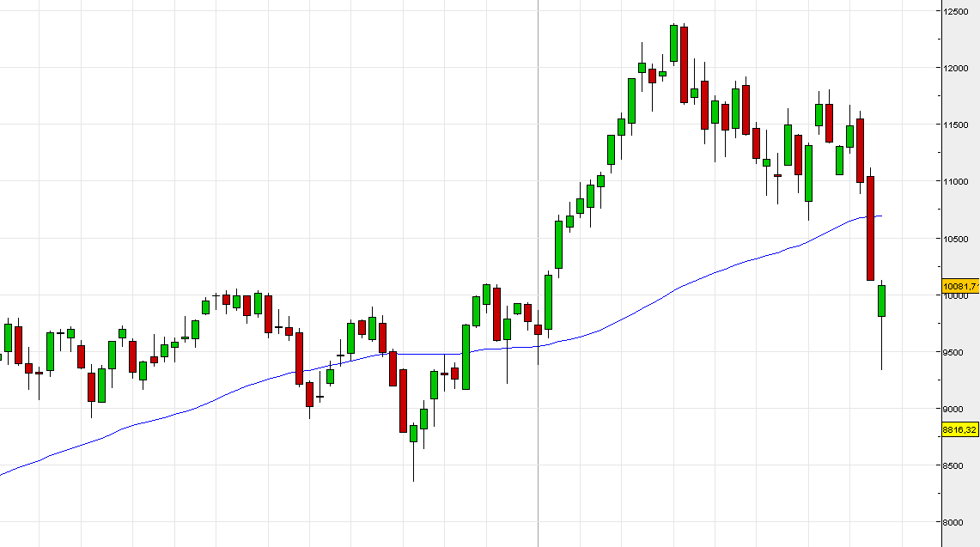Click the 9000 price axis label

coord(958,409)
